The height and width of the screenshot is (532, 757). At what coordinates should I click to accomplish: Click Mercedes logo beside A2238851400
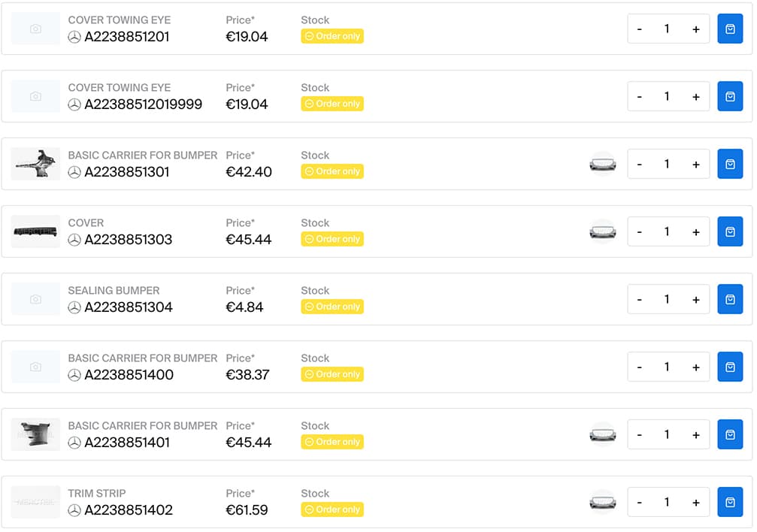point(74,375)
